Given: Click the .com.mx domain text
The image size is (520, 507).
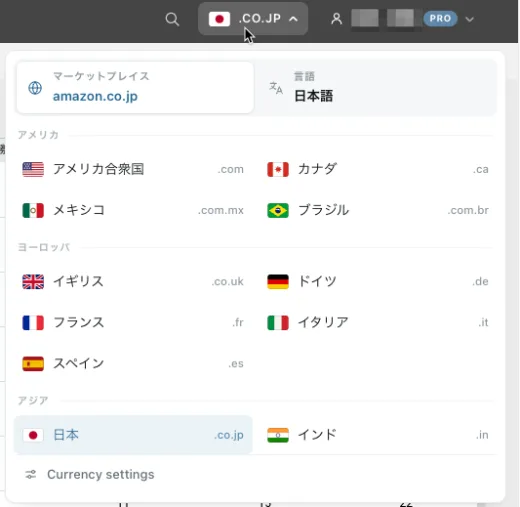Looking at the screenshot, I should pos(221,210).
